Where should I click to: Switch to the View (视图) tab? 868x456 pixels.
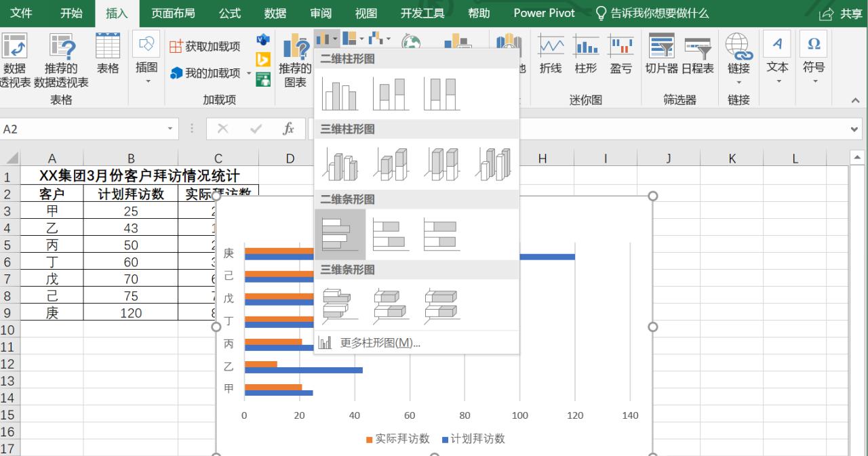[366, 14]
